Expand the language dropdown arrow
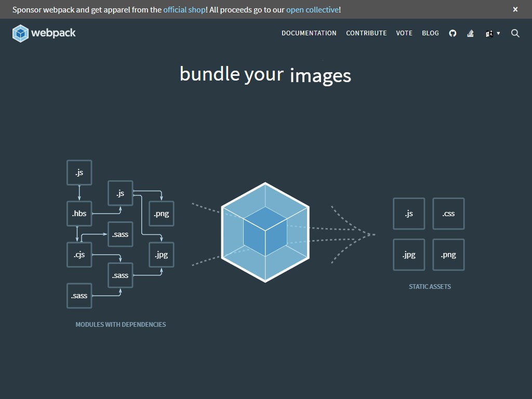 click(x=498, y=33)
